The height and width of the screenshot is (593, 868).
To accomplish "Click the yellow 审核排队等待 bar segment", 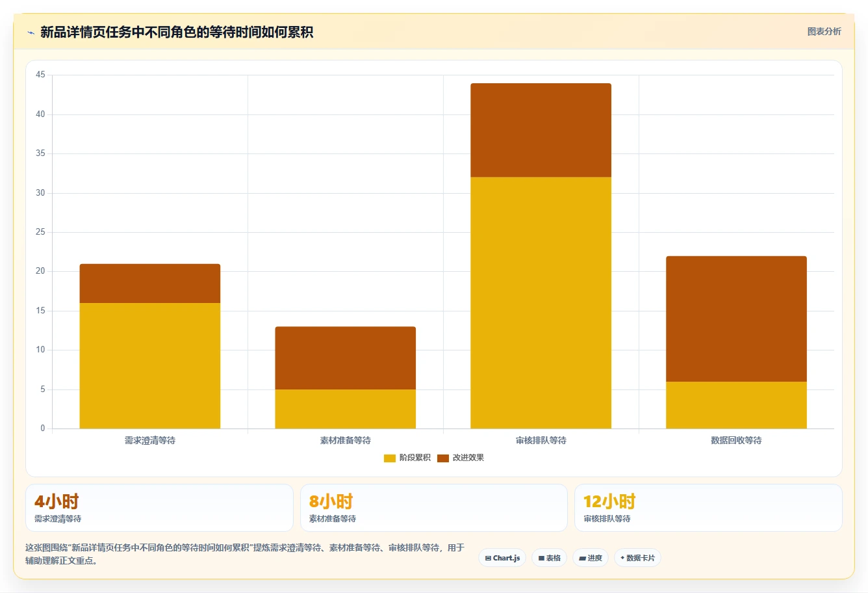I will click(x=541, y=303).
